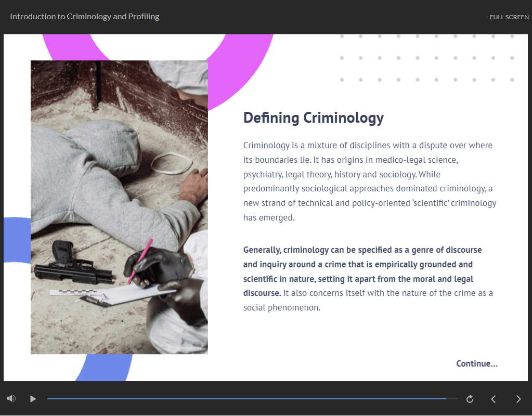Click the Introduction to Criminology and Profiling title
The height and width of the screenshot is (416, 532).
(x=84, y=17)
